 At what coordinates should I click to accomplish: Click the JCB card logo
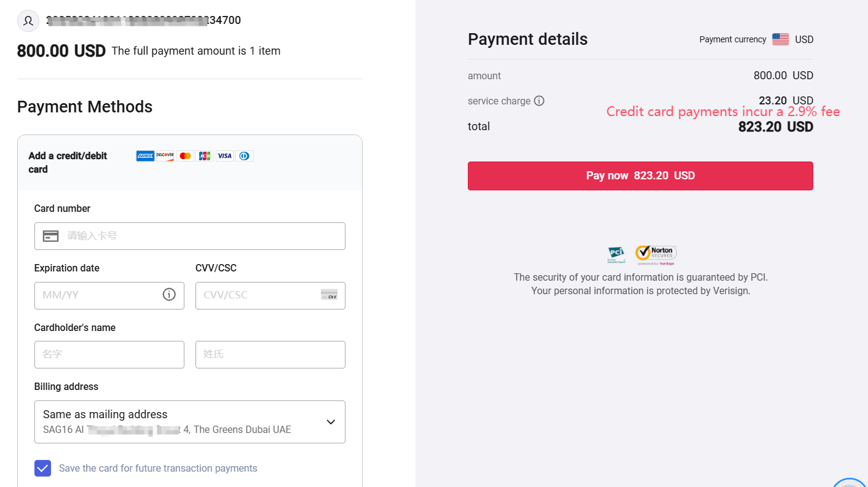coord(205,156)
